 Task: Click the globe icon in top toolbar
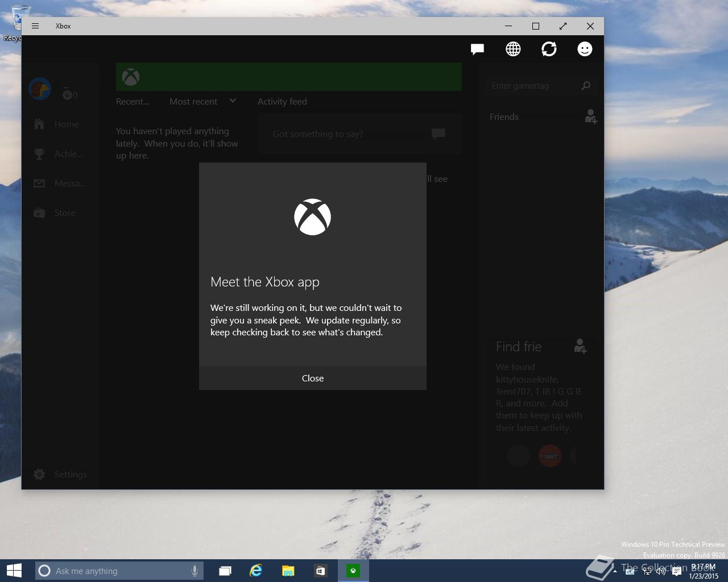coord(513,49)
